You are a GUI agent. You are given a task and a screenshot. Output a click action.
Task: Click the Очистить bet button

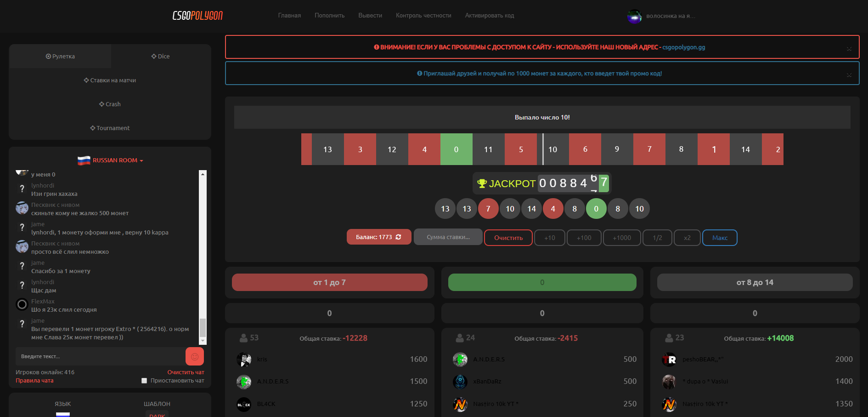[508, 238]
